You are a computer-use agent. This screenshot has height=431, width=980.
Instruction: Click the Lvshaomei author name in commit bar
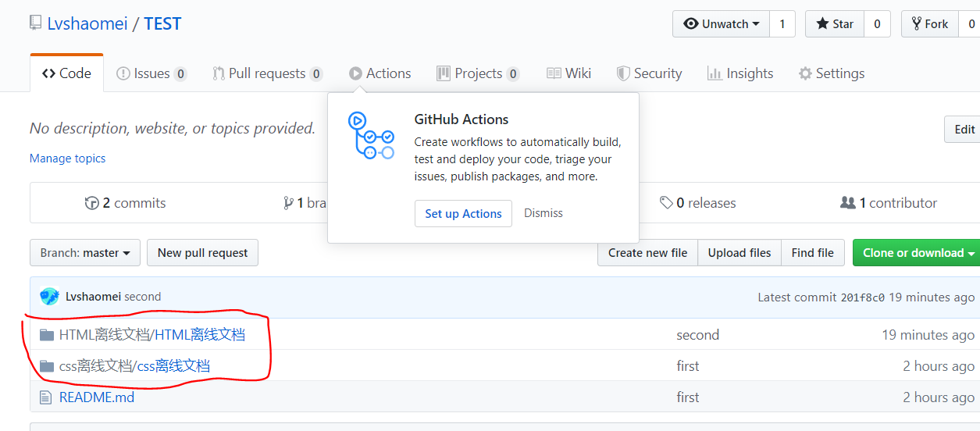point(93,297)
